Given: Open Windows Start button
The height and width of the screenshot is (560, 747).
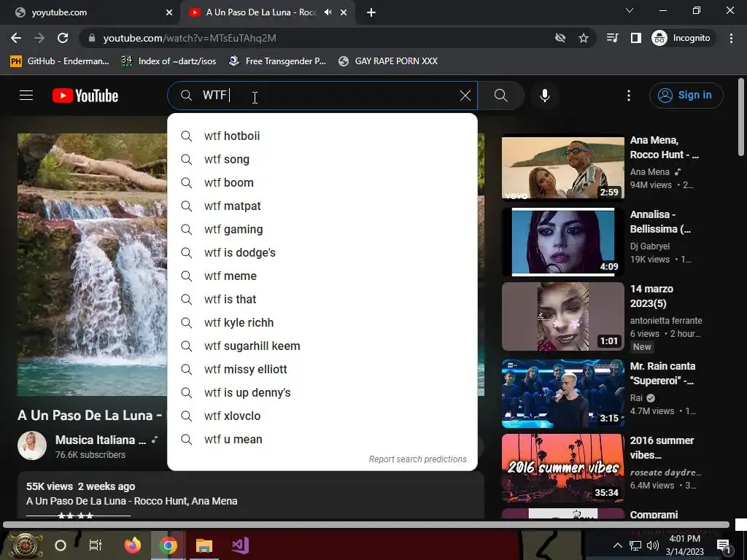Looking at the screenshot, I should pyautogui.click(x=25, y=545).
